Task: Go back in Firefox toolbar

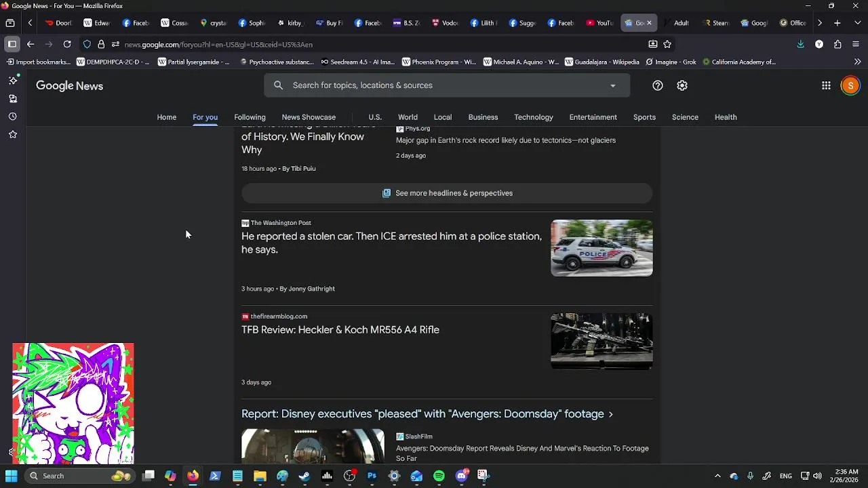Action: (x=31, y=44)
